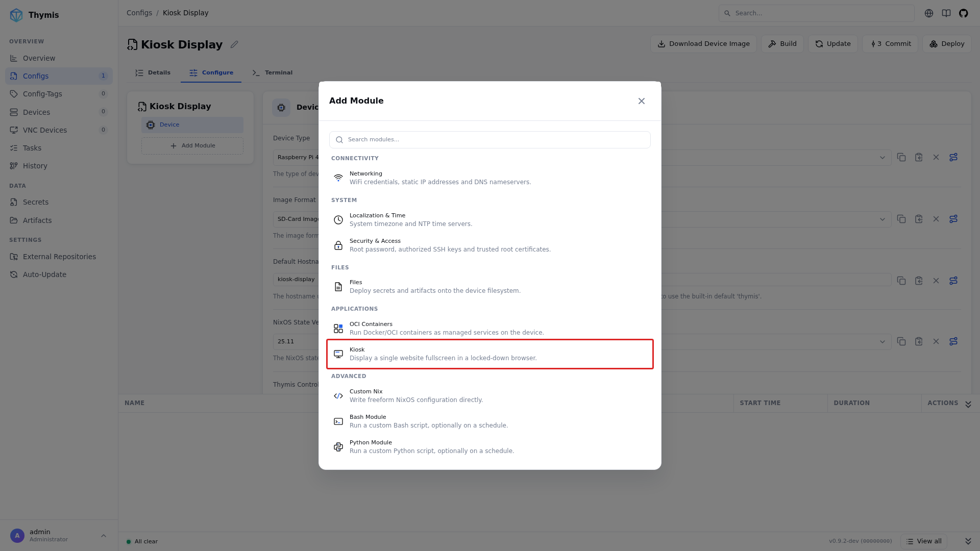Focus the top global Search box
This screenshot has height=551, width=980.
(x=816, y=13)
